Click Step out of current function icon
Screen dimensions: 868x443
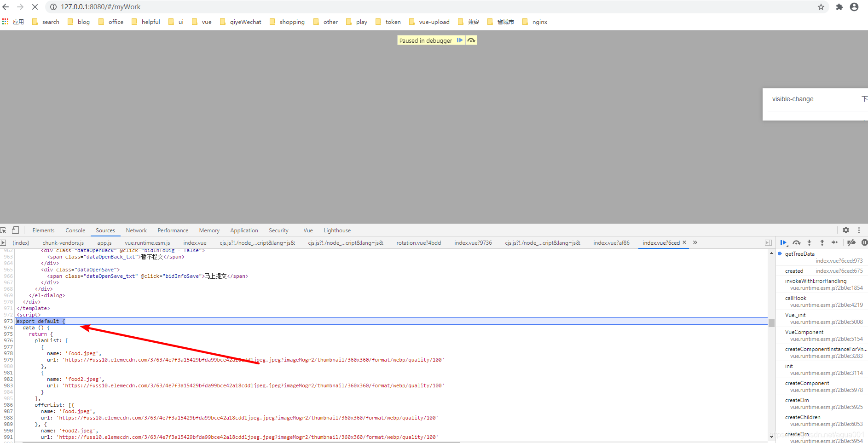[822, 242]
